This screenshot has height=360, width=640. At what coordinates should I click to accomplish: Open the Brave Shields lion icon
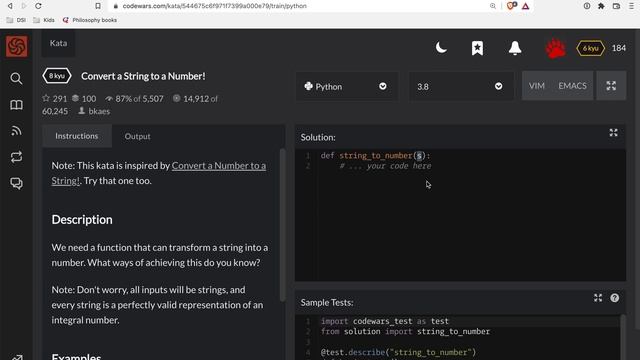[511, 6]
